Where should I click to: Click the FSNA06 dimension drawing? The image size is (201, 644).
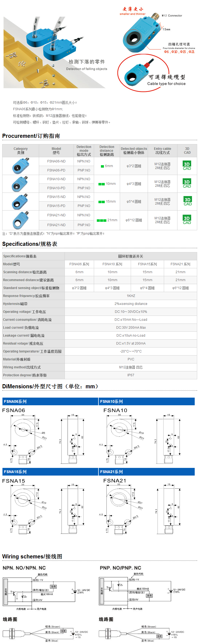point(44,437)
